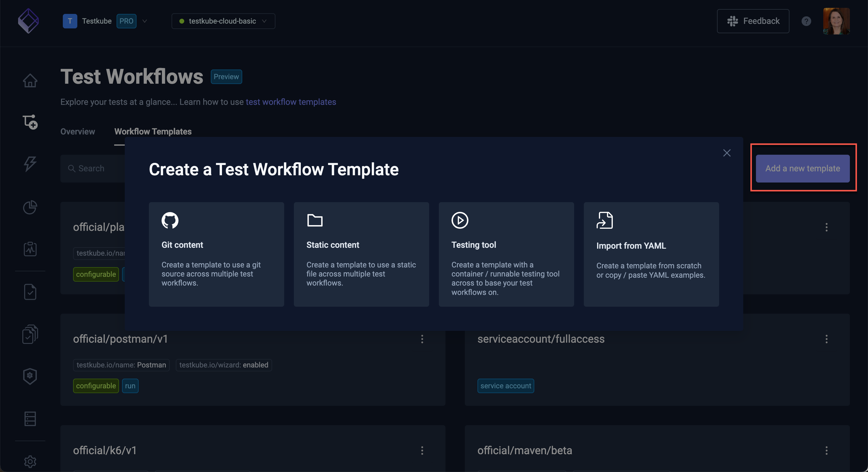Close the Create Test Workflow Template dialog
868x472 pixels.
(727, 153)
